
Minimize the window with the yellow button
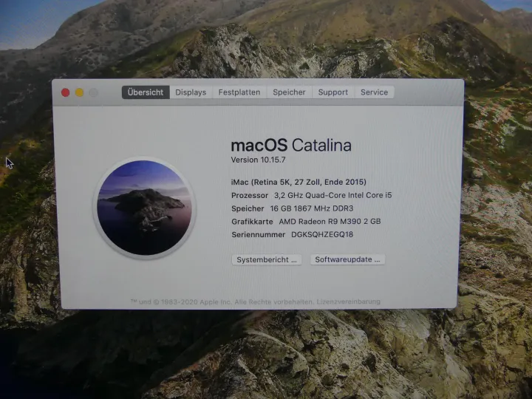click(x=79, y=92)
